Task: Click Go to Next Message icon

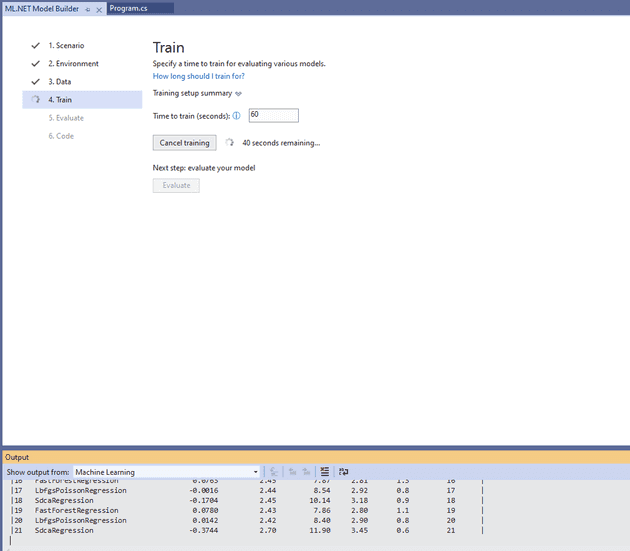Action: [x=306, y=471]
